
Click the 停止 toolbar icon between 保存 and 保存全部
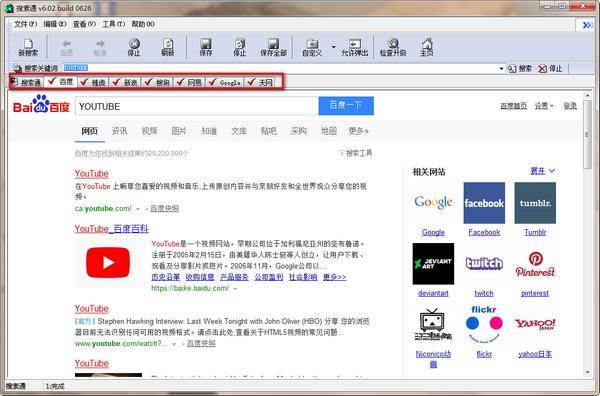240,47
